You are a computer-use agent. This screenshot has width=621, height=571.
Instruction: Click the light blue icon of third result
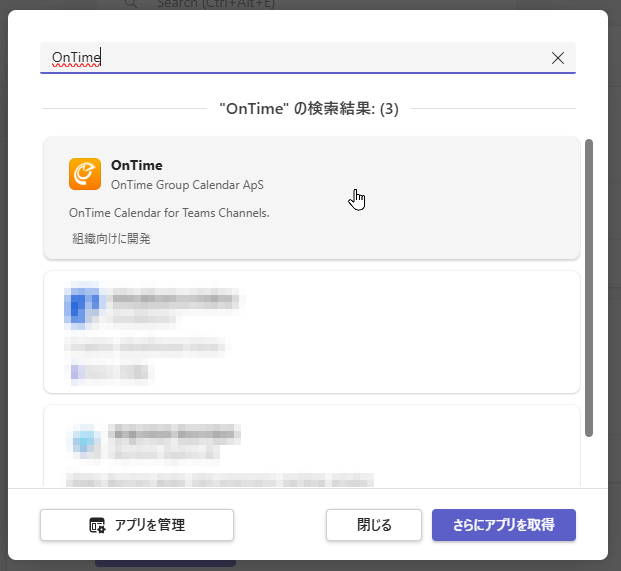pos(84,440)
